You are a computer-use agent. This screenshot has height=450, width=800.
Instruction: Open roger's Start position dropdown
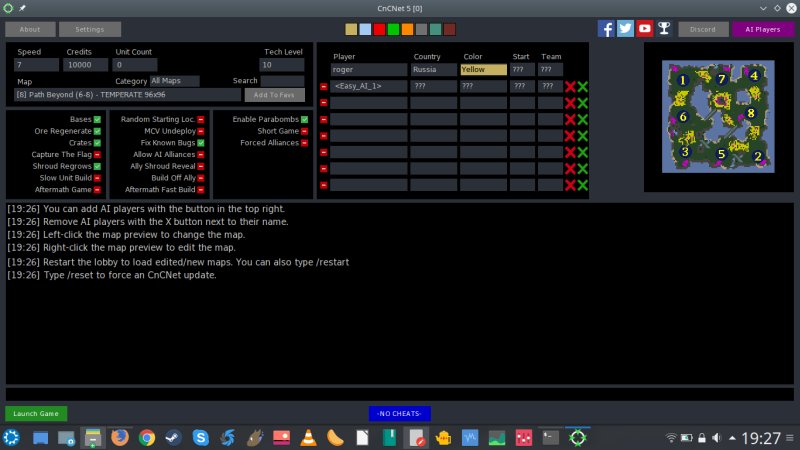pyautogui.click(x=522, y=69)
